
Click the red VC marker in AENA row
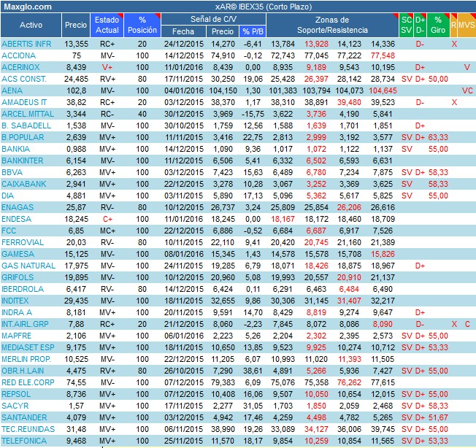(x=467, y=90)
